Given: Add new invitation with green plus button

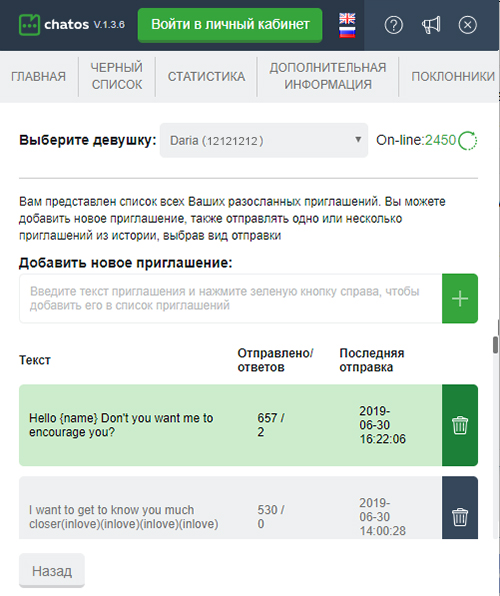Looking at the screenshot, I should pyautogui.click(x=460, y=298).
